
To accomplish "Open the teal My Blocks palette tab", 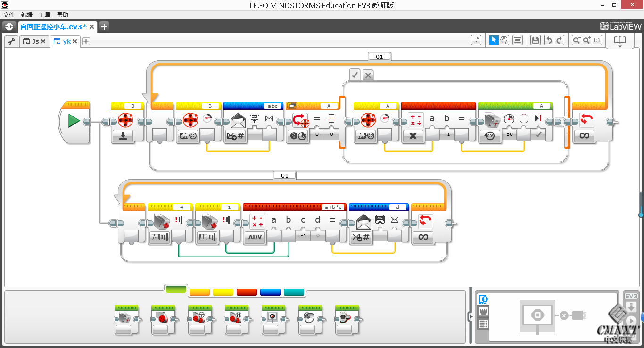I will pos(294,292).
